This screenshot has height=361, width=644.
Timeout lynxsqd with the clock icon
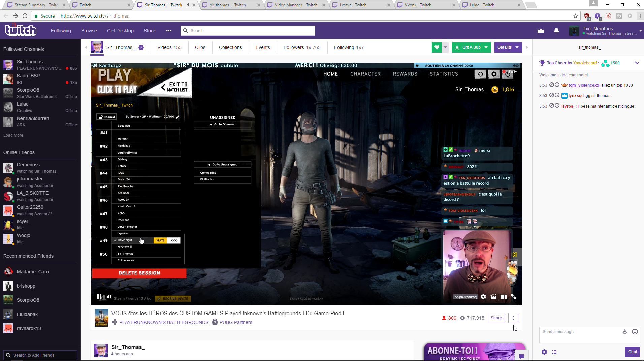[x=557, y=95]
